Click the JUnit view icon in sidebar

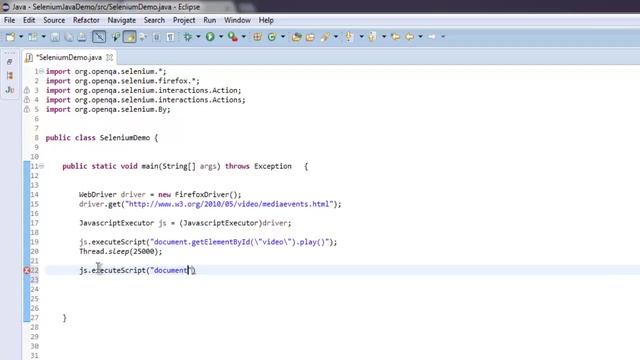(x=10, y=90)
